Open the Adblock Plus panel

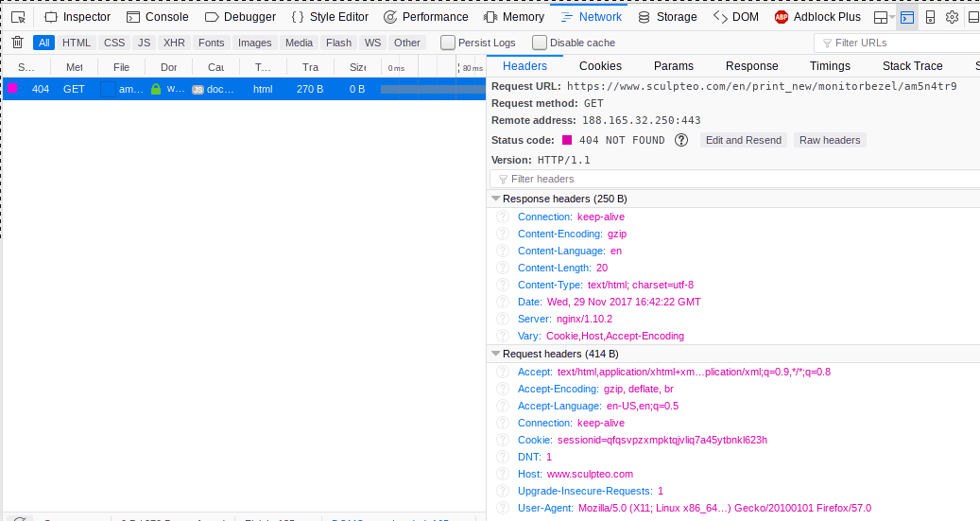[x=817, y=17]
